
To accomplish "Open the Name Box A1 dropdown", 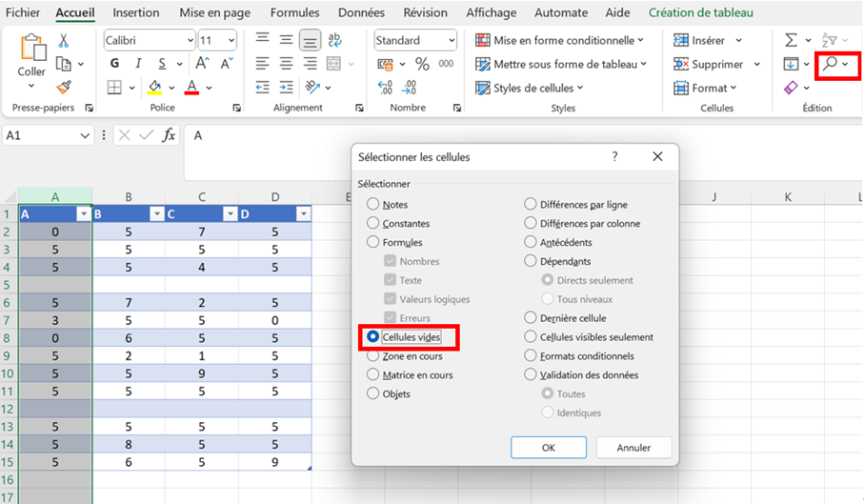I will (x=85, y=135).
